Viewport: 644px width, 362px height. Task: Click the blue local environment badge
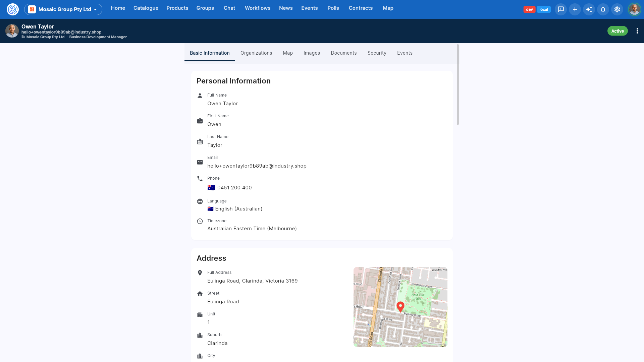[544, 9]
